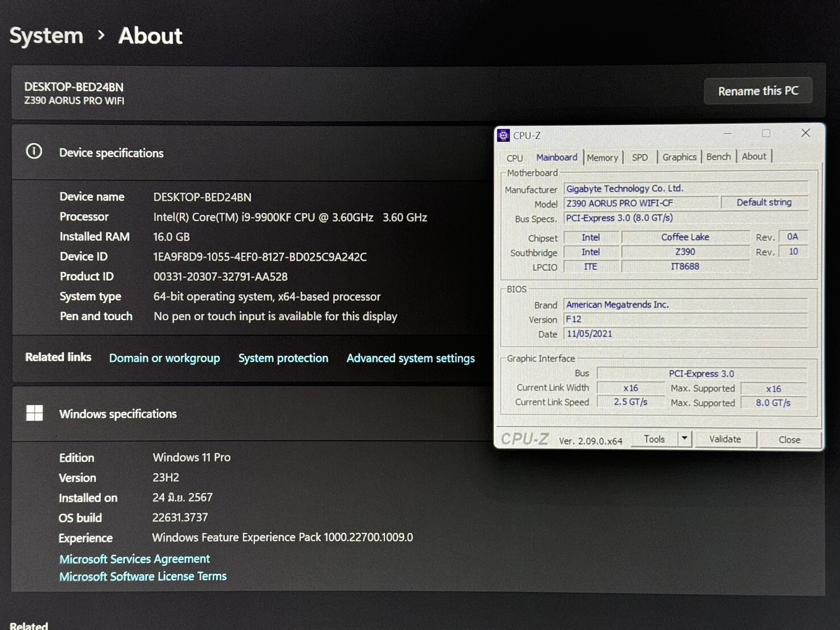Open Advanced system settings link

pyautogui.click(x=411, y=358)
